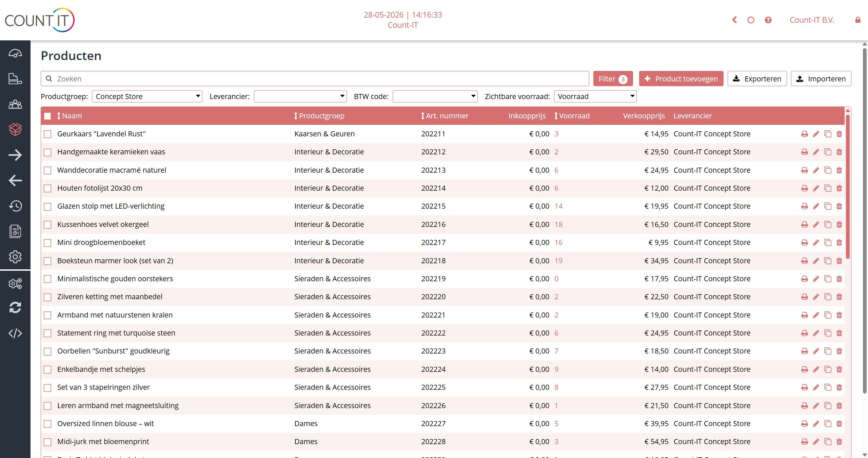Screen dimensions: 868x458
Task: Click the edit pencil for Geurkaars "Lavendel Rust"
Action: pos(816,134)
